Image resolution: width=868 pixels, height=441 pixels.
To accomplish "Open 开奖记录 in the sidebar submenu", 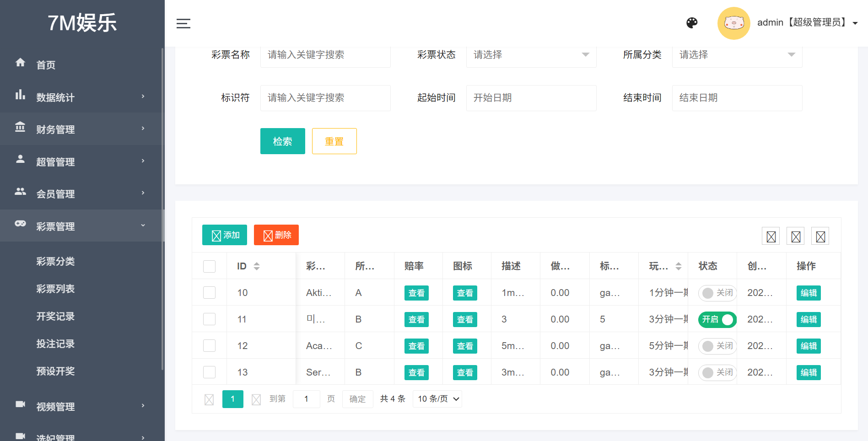I will point(55,317).
